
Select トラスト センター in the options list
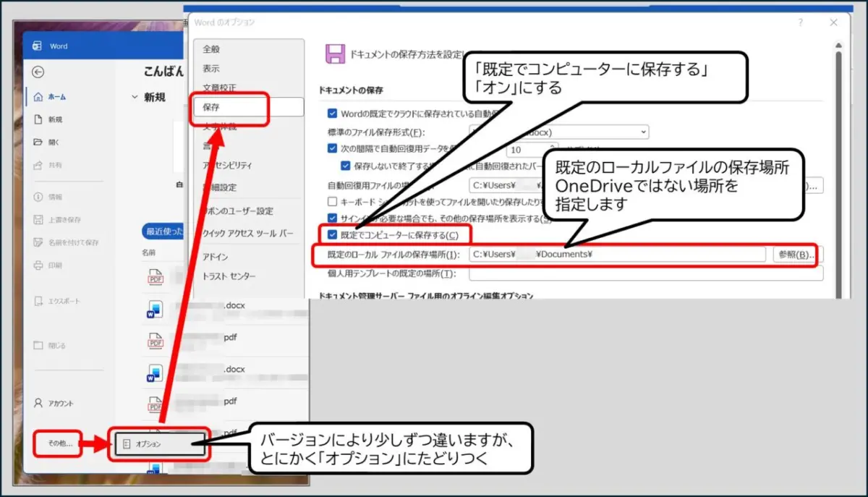[x=229, y=276]
